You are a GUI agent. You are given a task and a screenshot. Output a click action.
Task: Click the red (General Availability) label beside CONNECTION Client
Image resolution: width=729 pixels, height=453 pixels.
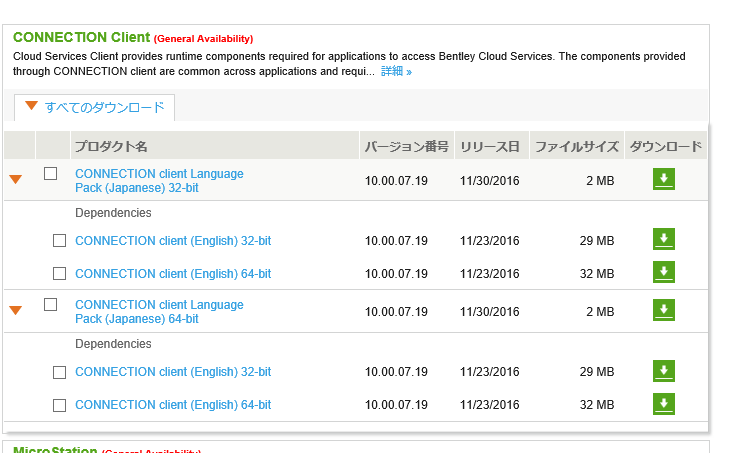click(203, 39)
